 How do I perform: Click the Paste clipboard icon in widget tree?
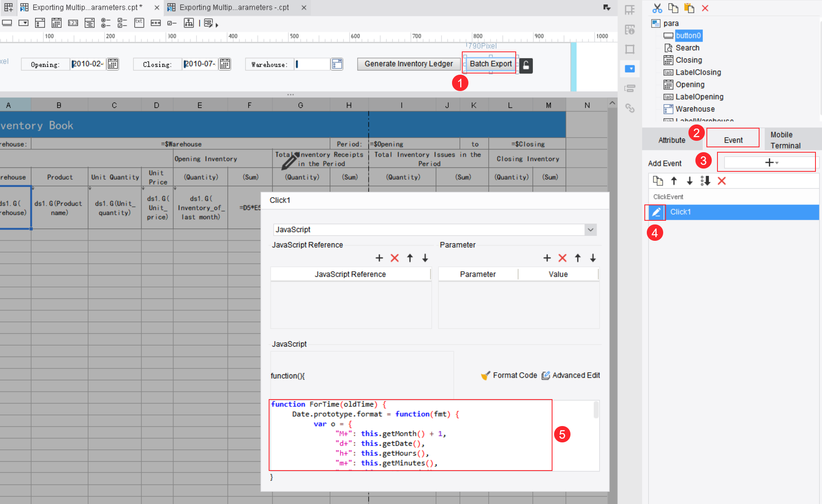(x=689, y=8)
